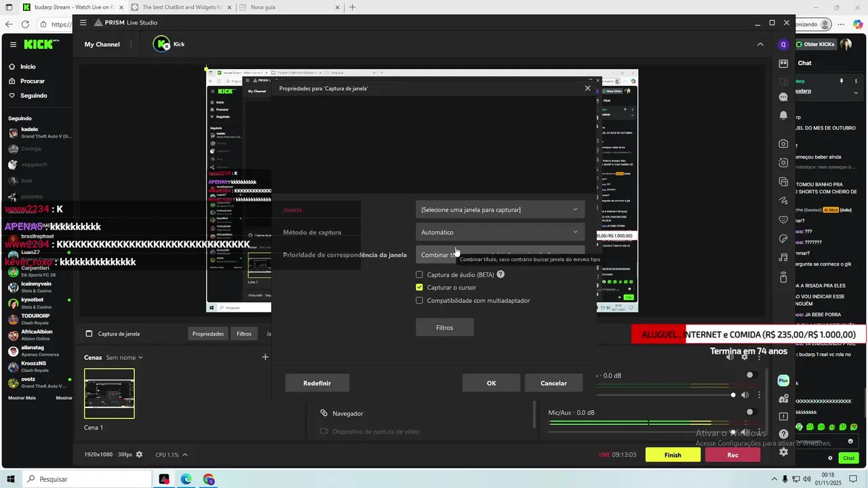
Task: Open Prioridade de correspondência da janela dropdown
Action: click(x=500, y=255)
